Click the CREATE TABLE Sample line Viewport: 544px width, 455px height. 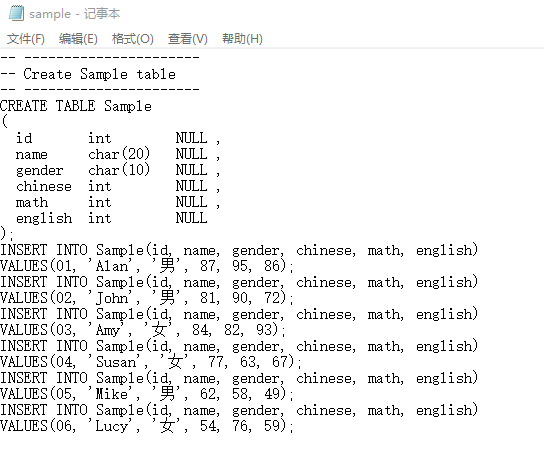[x=76, y=106]
